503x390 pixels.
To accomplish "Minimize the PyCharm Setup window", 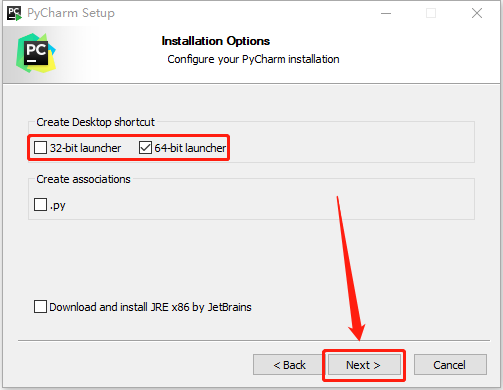I will pos(386,13).
